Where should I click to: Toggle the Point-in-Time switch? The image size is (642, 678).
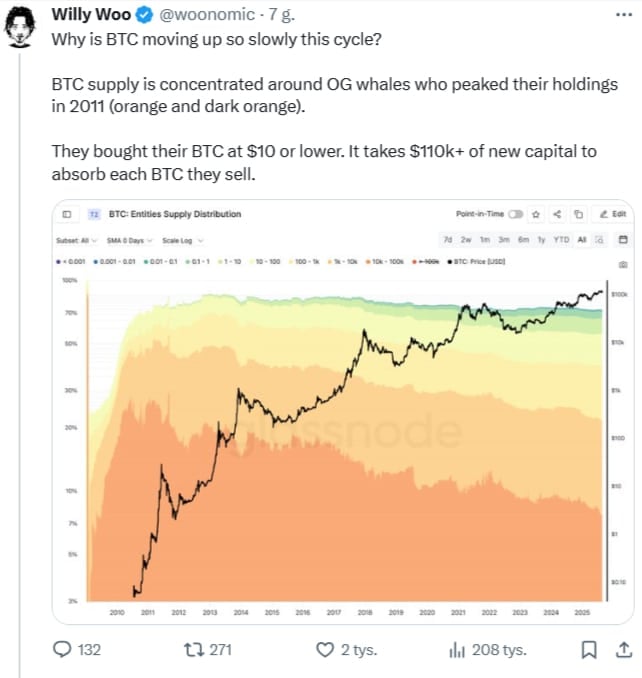point(516,214)
